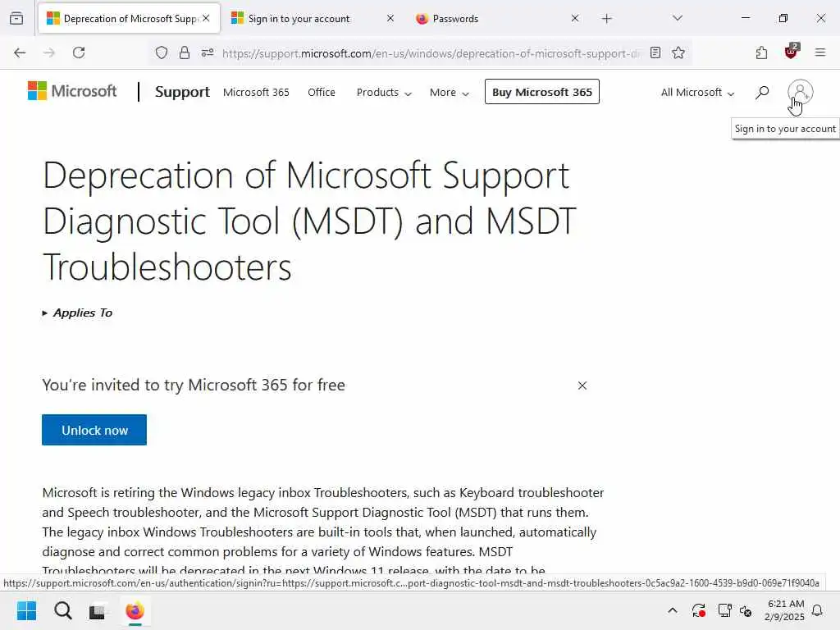Screen dimensions: 840x630
Task: Open uBlock Origin extension icon
Action: (x=792, y=52)
